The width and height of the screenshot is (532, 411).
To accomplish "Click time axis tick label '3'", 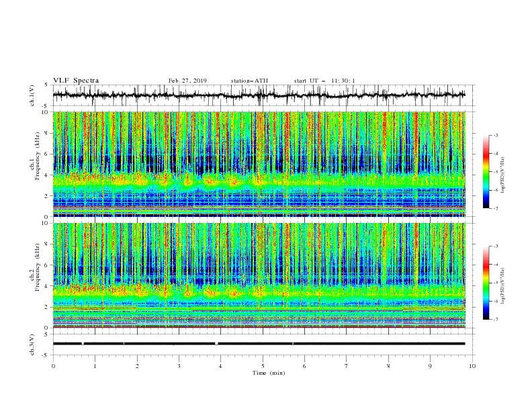I will 179,366.
